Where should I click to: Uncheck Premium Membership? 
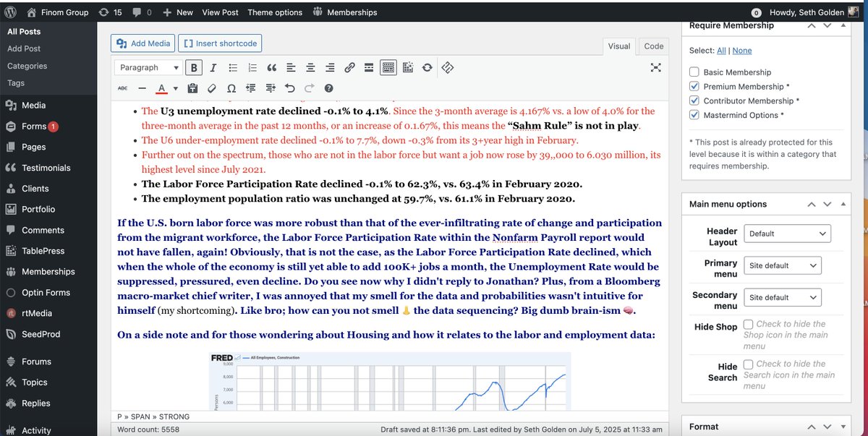(694, 87)
